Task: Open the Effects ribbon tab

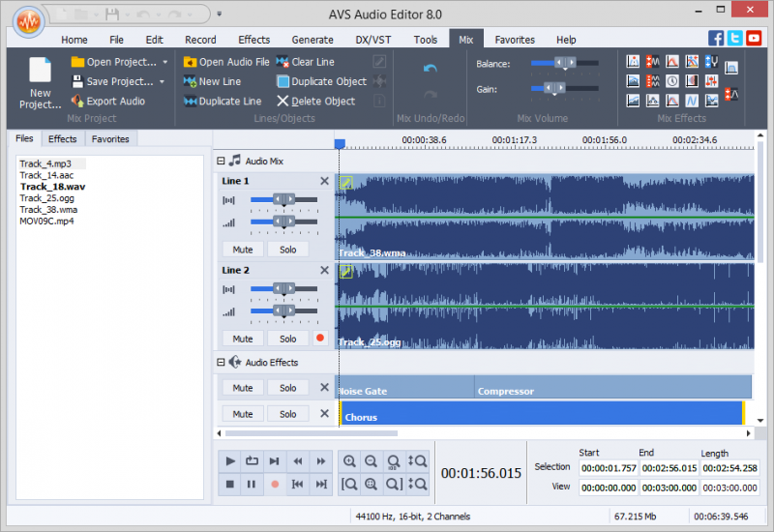Action: pos(254,40)
